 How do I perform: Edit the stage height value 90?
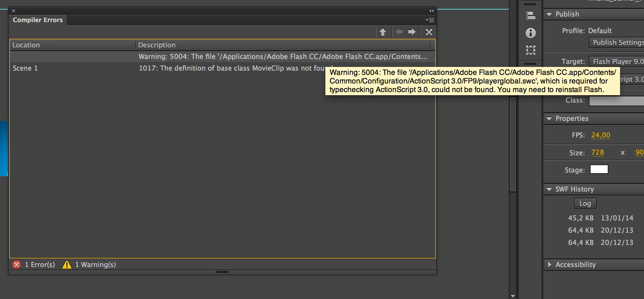(x=639, y=153)
